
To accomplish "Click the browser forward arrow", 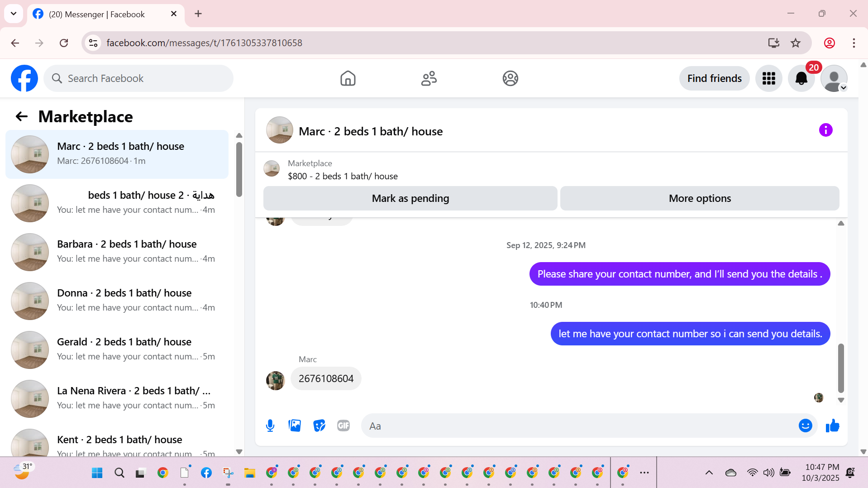I will (x=39, y=43).
